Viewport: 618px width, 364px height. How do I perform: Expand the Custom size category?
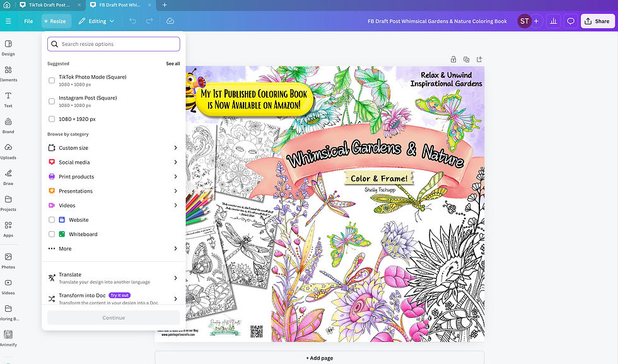(114, 147)
